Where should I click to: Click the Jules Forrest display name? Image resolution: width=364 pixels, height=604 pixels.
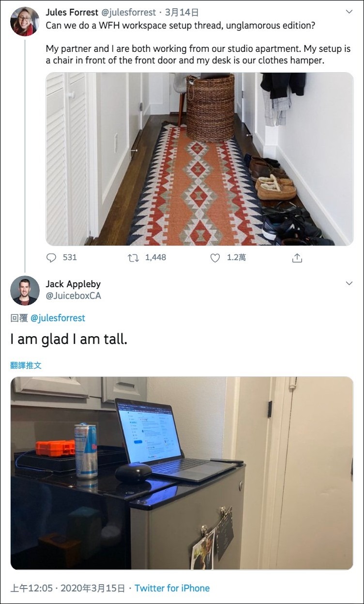click(x=72, y=12)
